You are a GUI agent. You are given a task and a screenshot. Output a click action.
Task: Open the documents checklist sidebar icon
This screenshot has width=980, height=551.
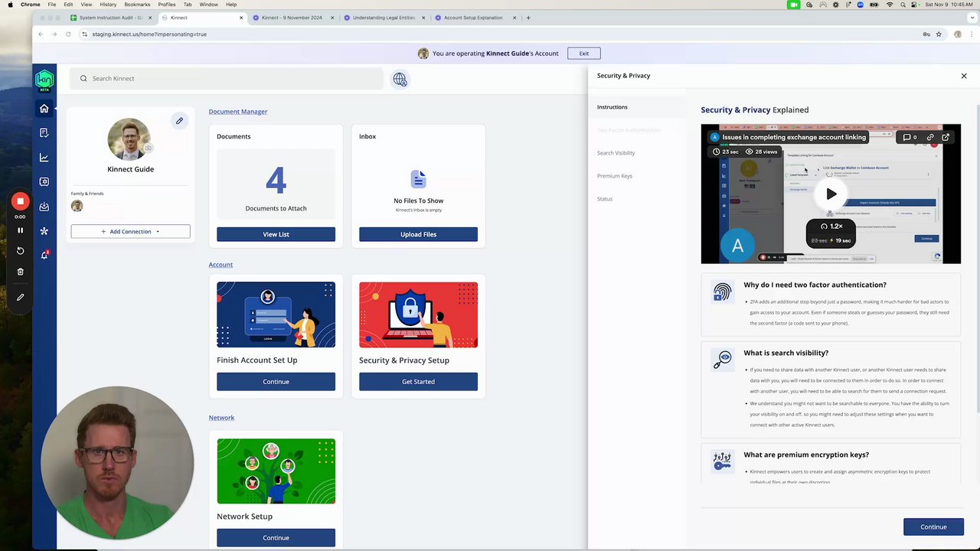click(x=44, y=133)
